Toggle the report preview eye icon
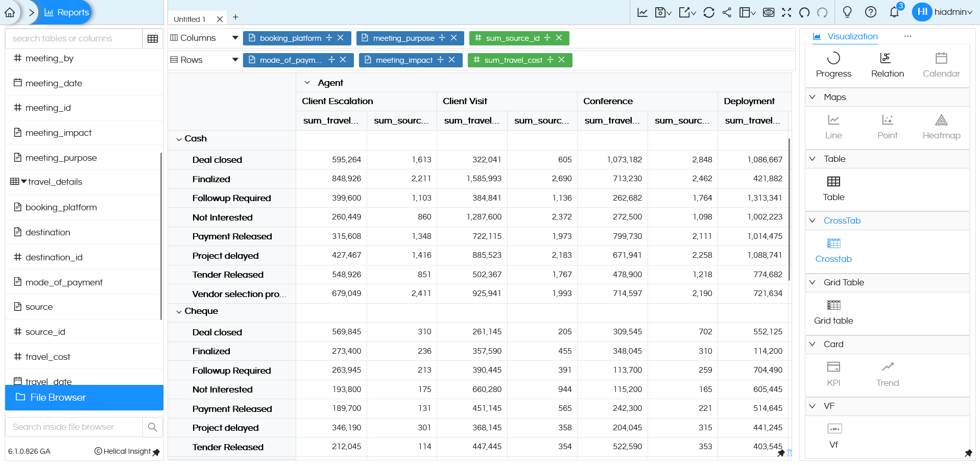980x465 pixels. tap(769, 12)
